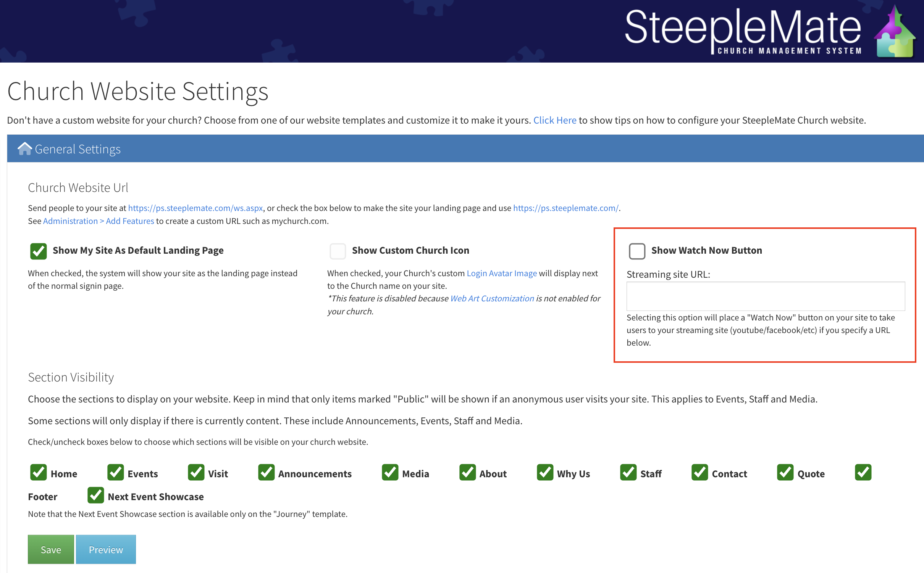Click the Church Website Settings heading
This screenshot has height=573, width=924.
tap(138, 92)
